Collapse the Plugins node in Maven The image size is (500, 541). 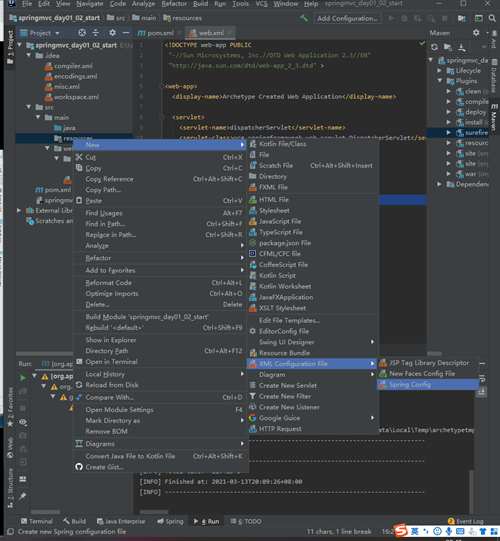pos(439,81)
